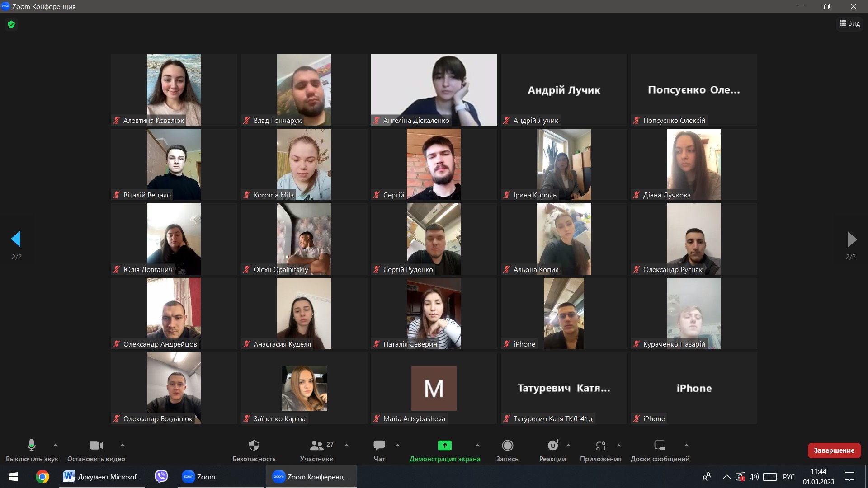Expand video options arrow next to camera
This screenshot has height=488, width=868.
coord(122,446)
